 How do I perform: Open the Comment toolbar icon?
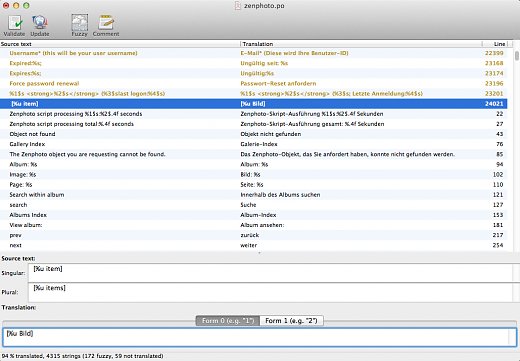[106, 25]
